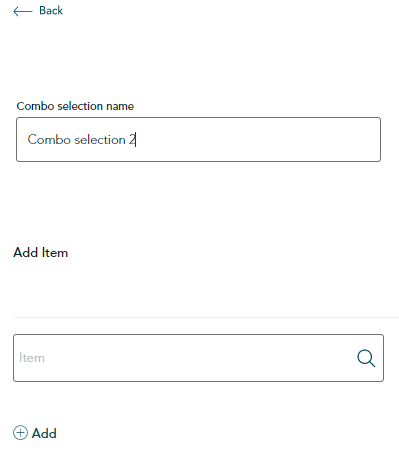The width and height of the screenshot is (399, 452).
Task: Click the 'Add Item' heading
Action: 40,253
